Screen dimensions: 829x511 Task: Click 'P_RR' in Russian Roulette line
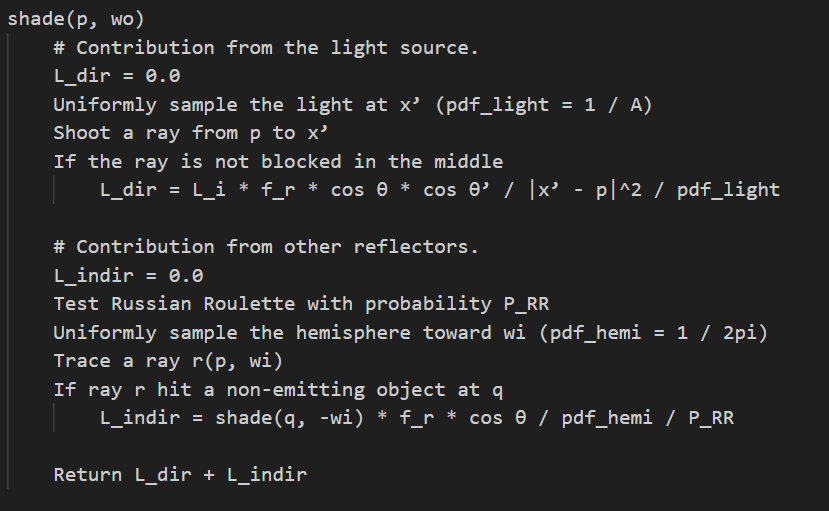point(526,304)
